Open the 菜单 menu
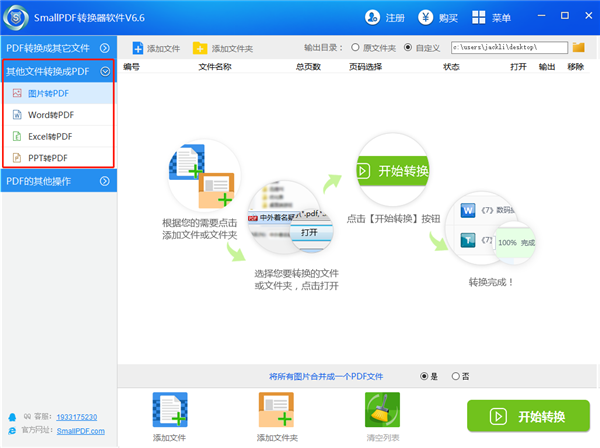 point(501,18)
